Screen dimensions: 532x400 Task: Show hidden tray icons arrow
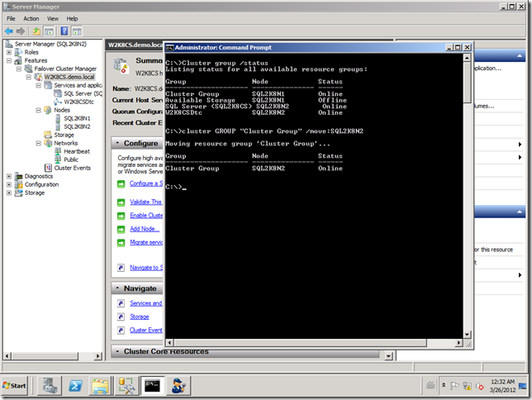444,385
